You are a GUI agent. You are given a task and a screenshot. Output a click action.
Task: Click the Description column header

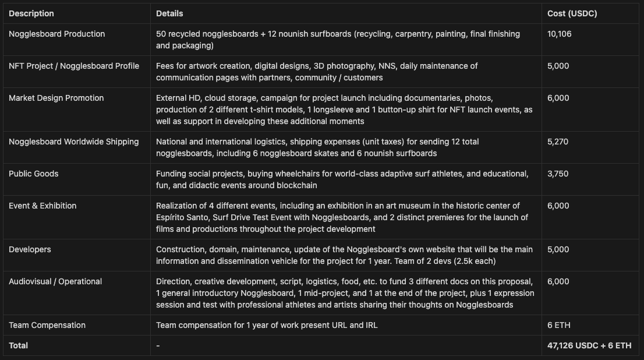tap(31, 13)
